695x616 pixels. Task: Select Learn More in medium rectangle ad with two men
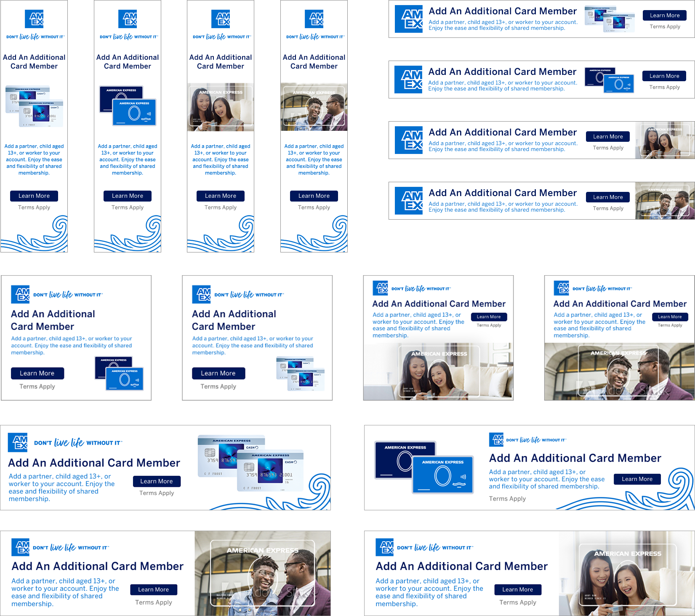[x=670, y=317]
